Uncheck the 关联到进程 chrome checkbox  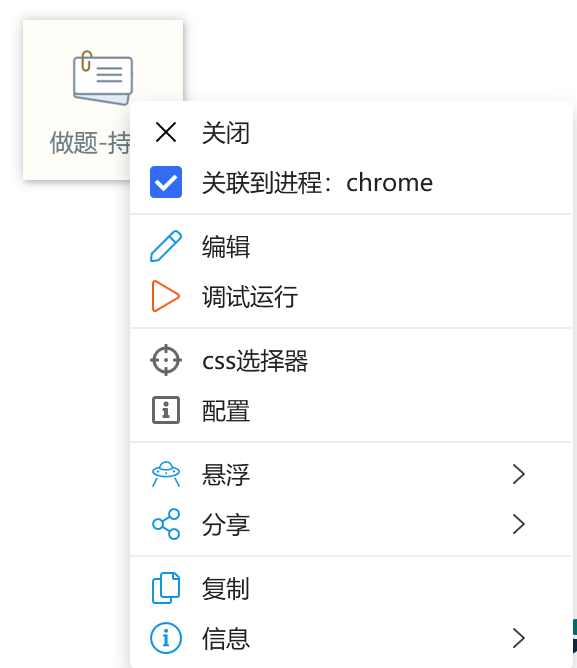pyautogui.click(x=166, y=182)
